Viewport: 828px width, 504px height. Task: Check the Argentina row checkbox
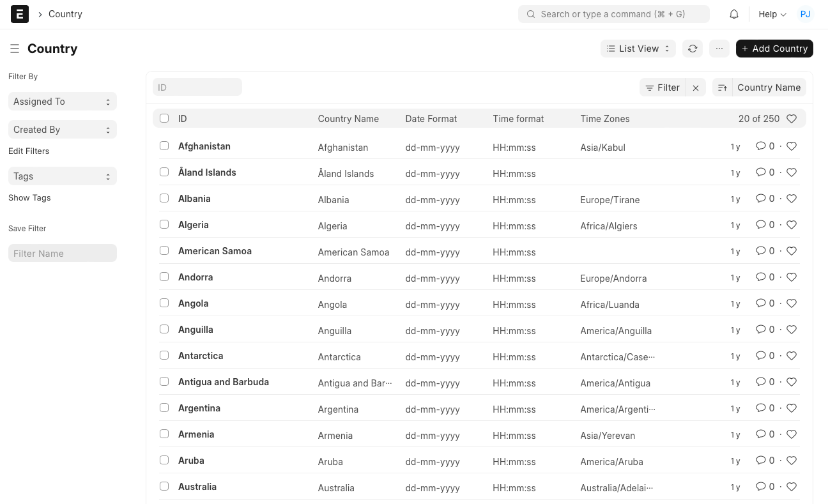(164, 408)
